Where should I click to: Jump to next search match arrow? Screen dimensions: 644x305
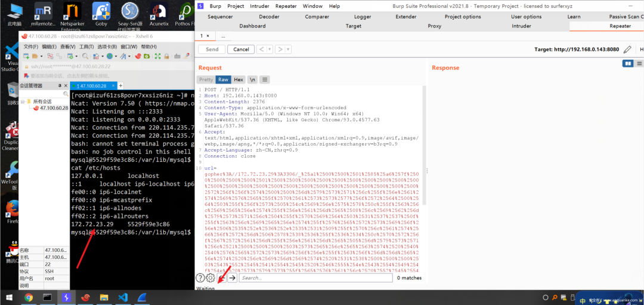[x=232, y=278]
